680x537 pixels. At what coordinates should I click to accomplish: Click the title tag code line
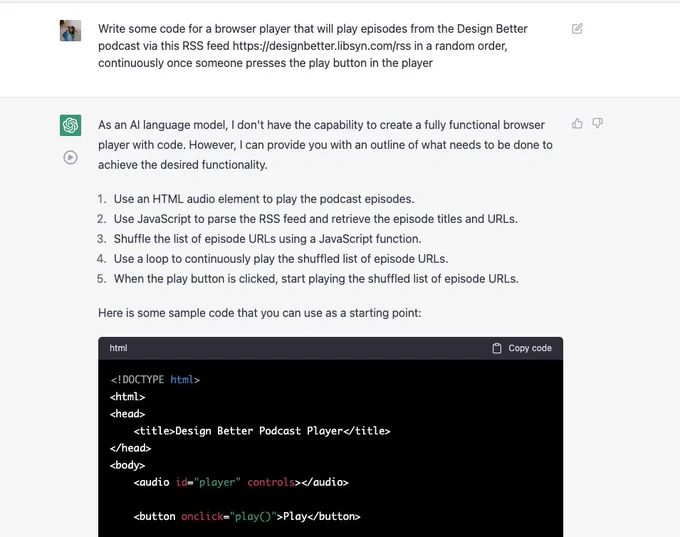click(x=262, y=431)
